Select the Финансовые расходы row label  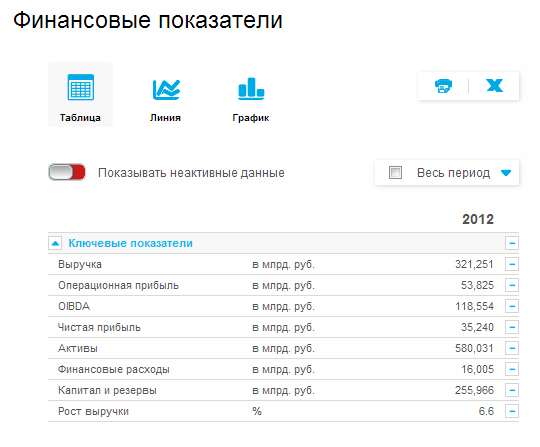click(114, 370)
